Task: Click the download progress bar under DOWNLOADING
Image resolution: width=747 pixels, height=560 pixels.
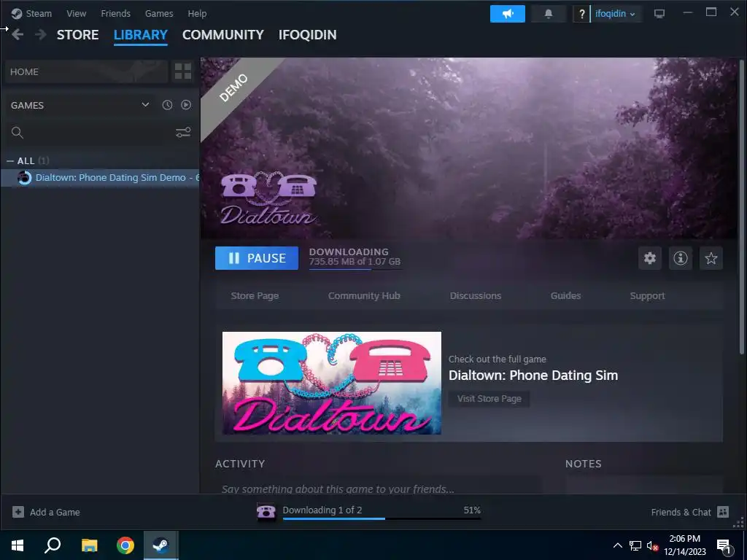Action: 355,270
